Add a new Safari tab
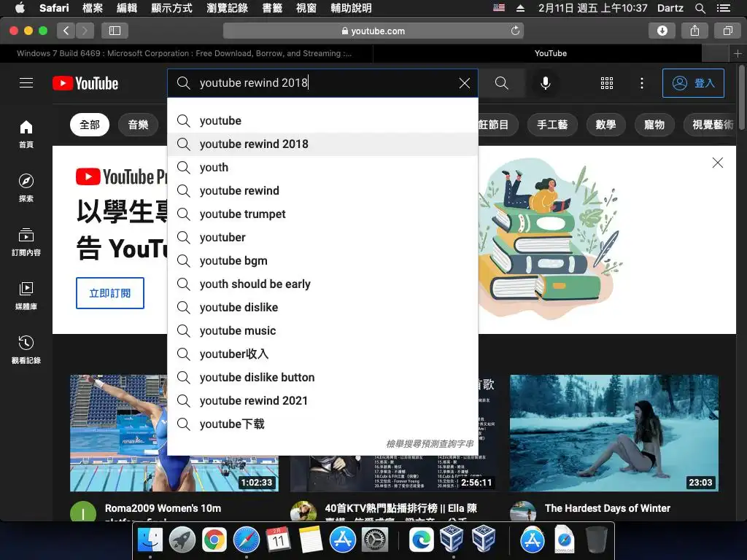The image size is (747, 560). point(738,53)
